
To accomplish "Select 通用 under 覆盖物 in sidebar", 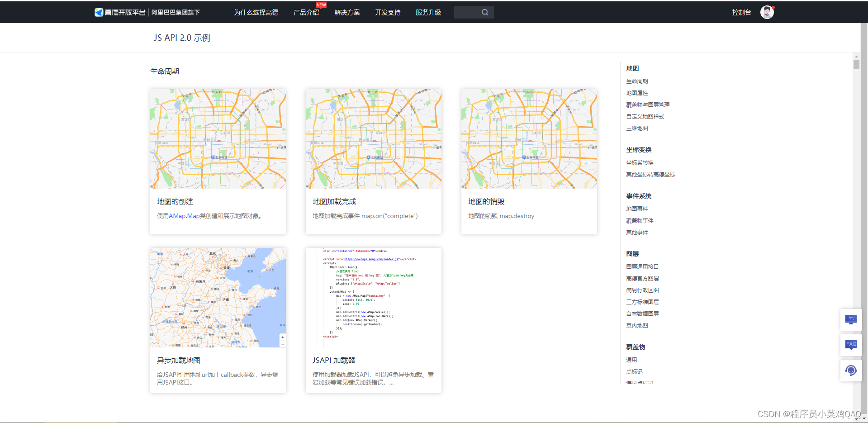I will coord(631,360).
